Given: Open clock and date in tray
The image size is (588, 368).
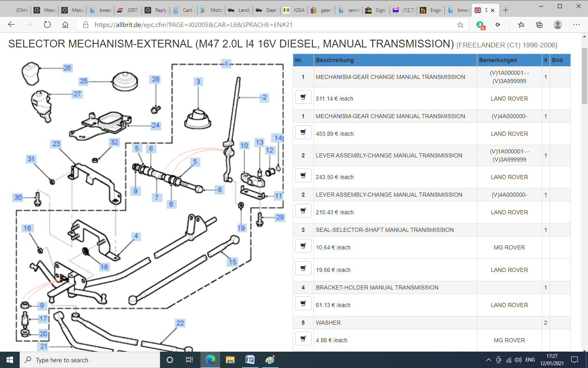Looking at the screenshot, I should pos(552,360).
